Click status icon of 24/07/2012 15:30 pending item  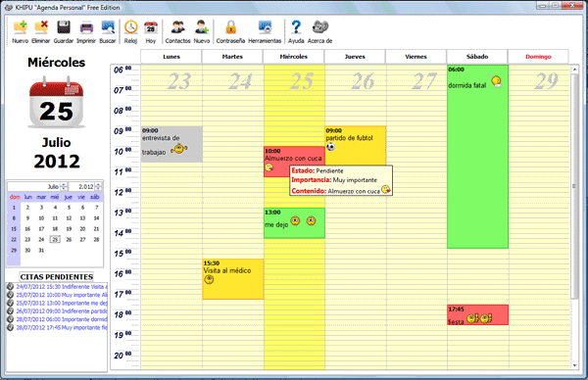(x=10, y=287)
